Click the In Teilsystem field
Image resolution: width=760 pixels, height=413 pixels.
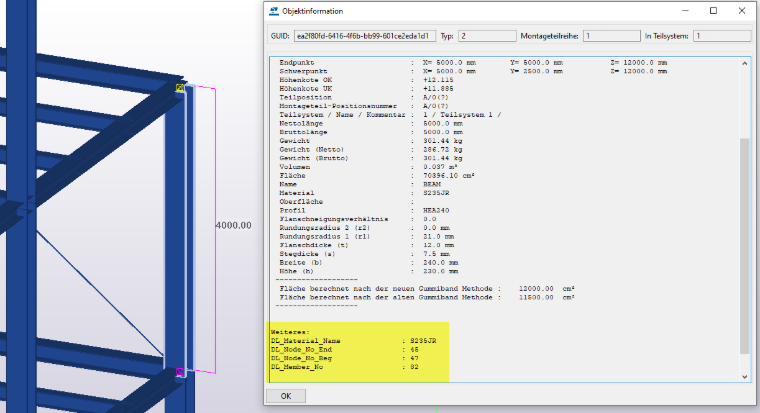(722, 36)
